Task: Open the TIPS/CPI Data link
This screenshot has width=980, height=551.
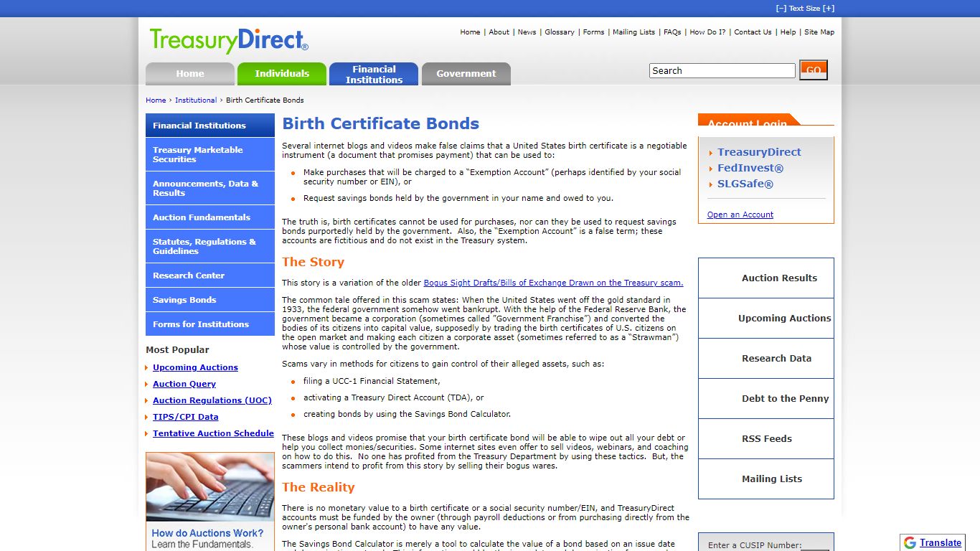Action: click(186, 417)
